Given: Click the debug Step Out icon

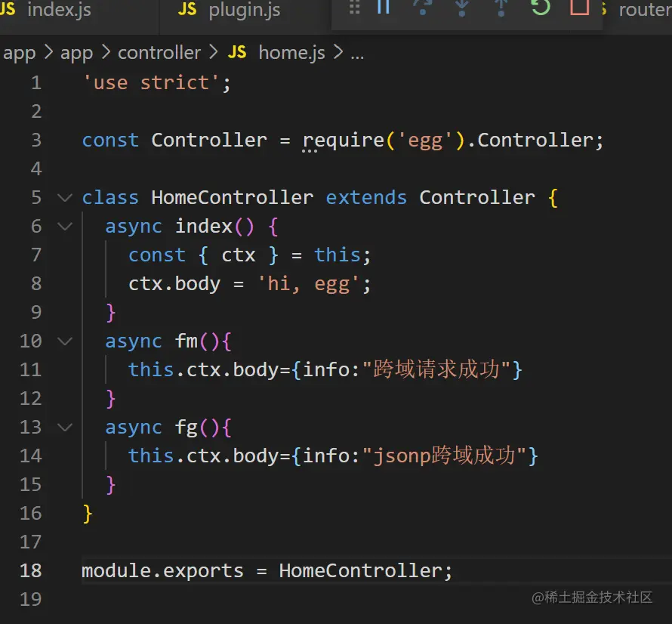Looking at the screenshot, I should coord(501,8).
